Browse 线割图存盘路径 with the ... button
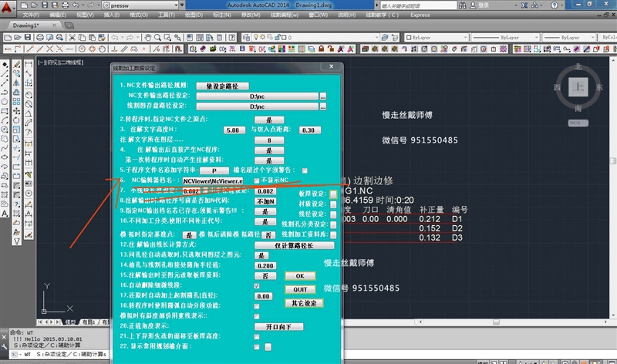The image size is (617, 364). coord(323,106)
